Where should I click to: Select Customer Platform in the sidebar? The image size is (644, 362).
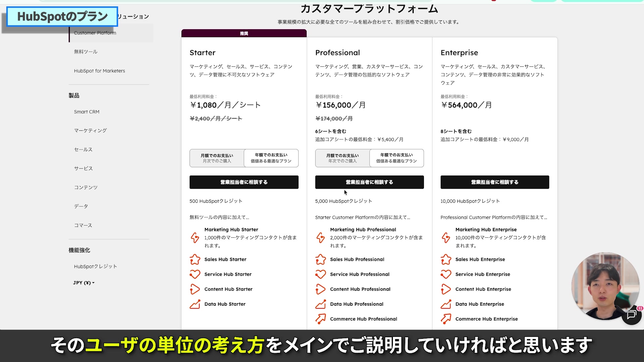(x=95, y=33)
